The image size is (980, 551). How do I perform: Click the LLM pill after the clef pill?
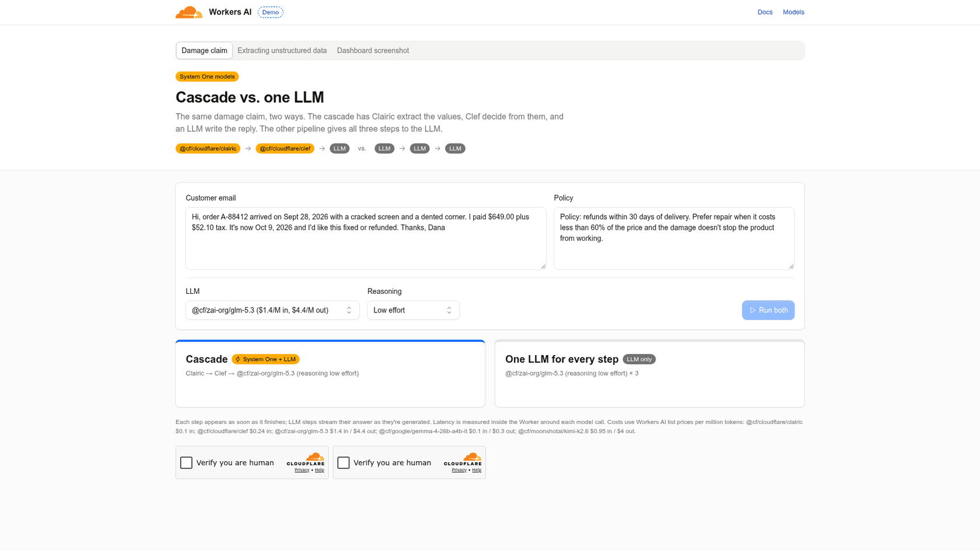coord(339,149)
